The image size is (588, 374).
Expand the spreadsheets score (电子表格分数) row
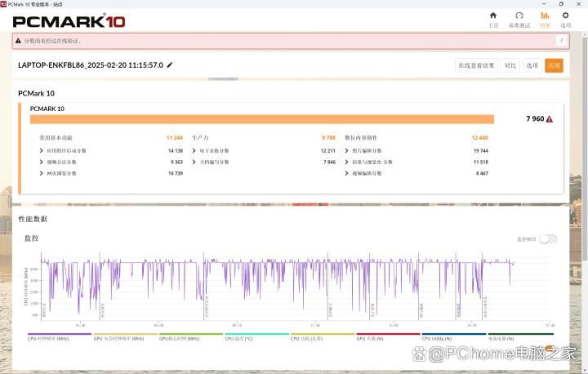(194, 150)
